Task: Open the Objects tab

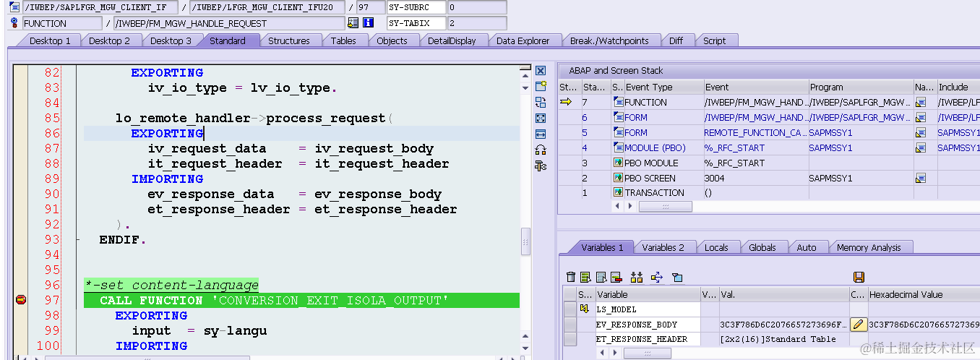Action: coord(392,40)
